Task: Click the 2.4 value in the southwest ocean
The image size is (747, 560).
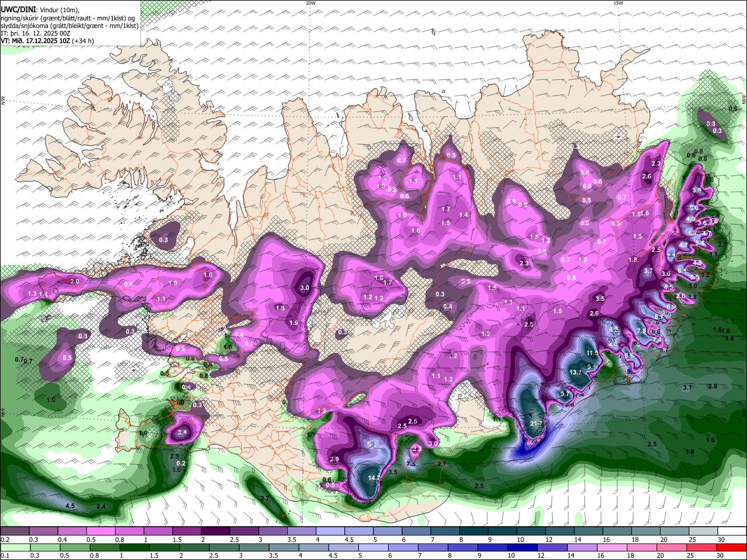Action: (101, 506)
